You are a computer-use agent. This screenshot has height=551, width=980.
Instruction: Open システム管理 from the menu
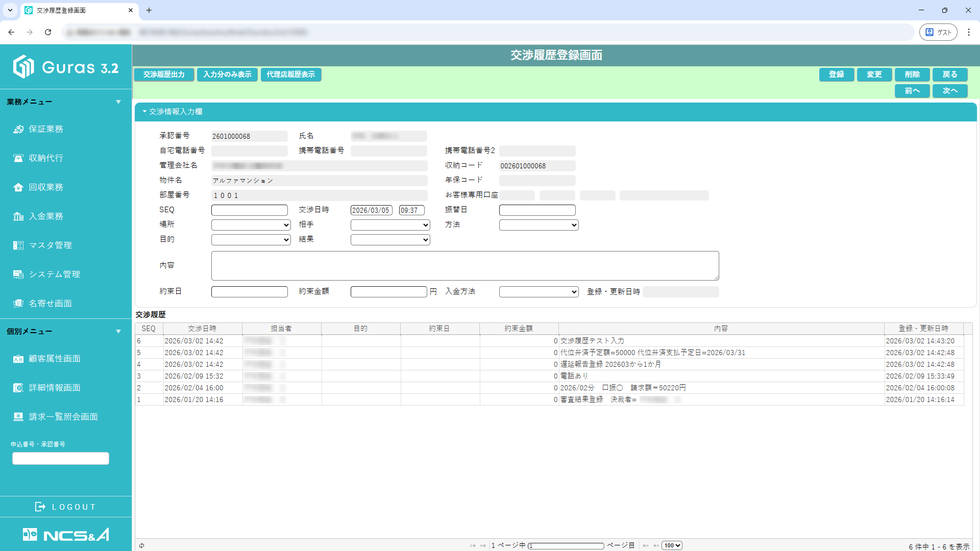[54, 274]
